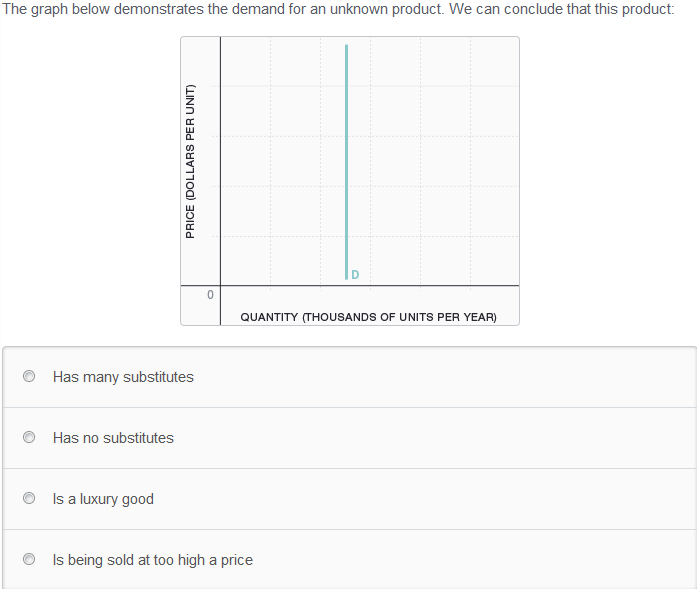
Task: Click the teal 'D' label on the graph
Action: [x=355, y=275]
